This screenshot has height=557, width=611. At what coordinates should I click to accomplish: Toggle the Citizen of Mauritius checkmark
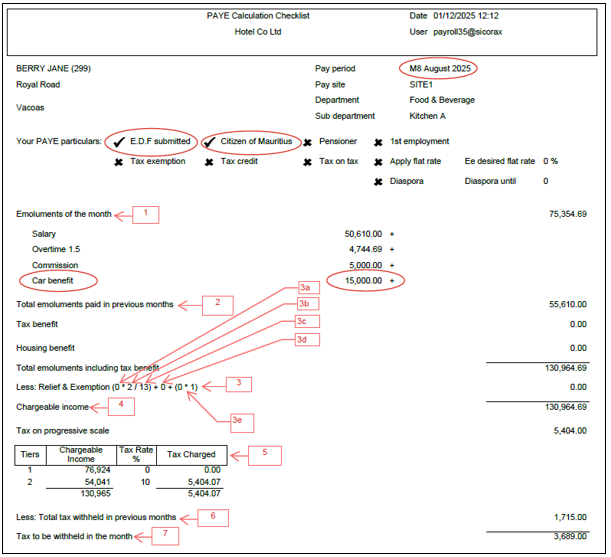[x=211, y=142]
